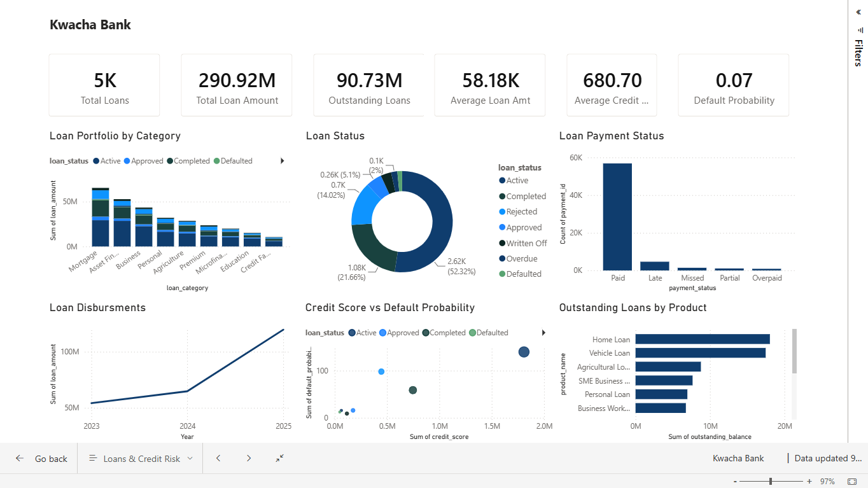Viewport: 868px width, 488px height.
Task: Click the Data updated status text
Action: tap(829, 458)
